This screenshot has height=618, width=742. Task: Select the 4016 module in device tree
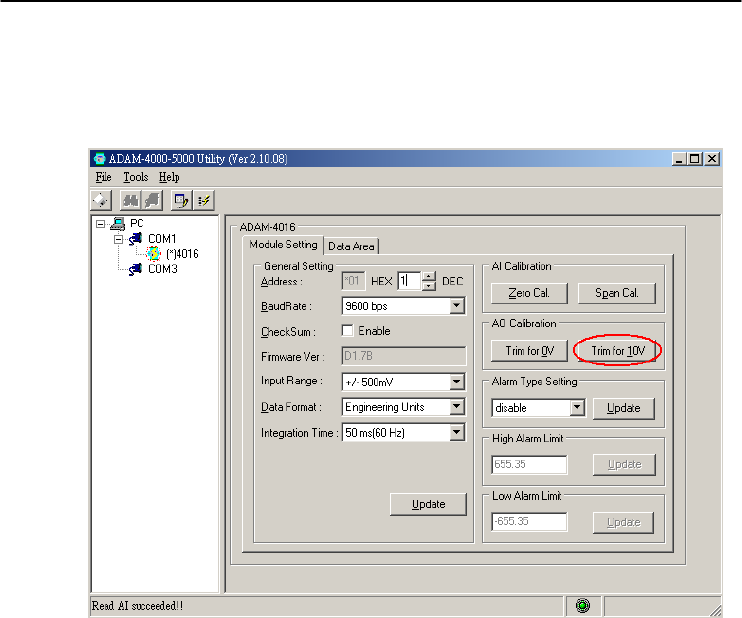pos(181,253)
